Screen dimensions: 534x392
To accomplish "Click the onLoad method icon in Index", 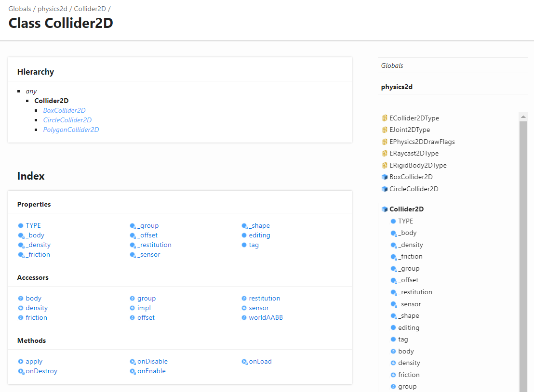I will pyautogui.click(x=244, y=362).
